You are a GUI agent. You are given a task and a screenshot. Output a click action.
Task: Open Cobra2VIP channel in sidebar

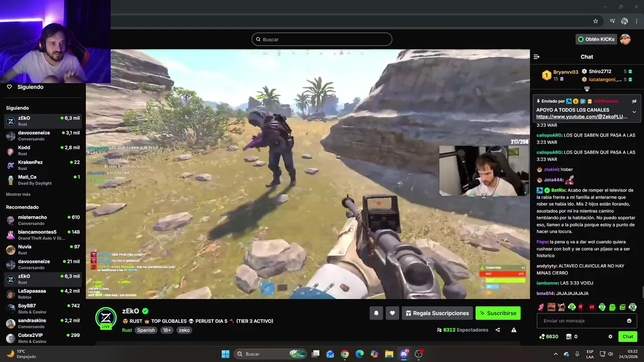point(43,338)
